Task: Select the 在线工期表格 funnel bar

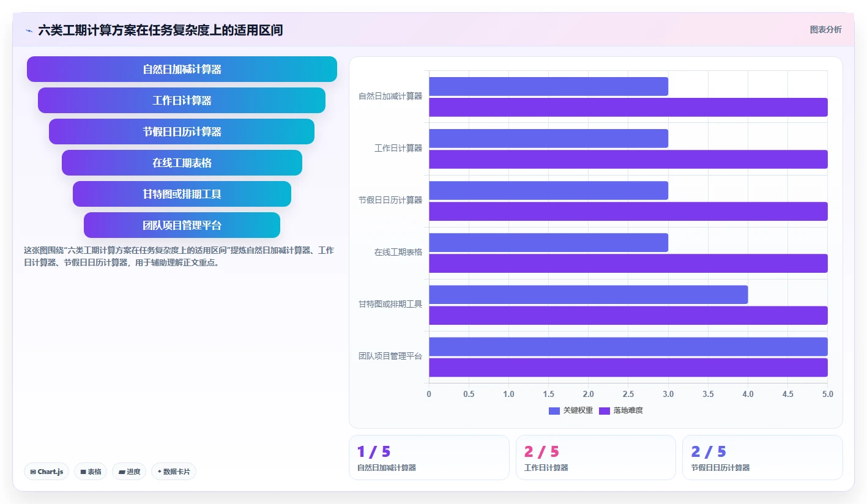Action: (x=182, y=163)
